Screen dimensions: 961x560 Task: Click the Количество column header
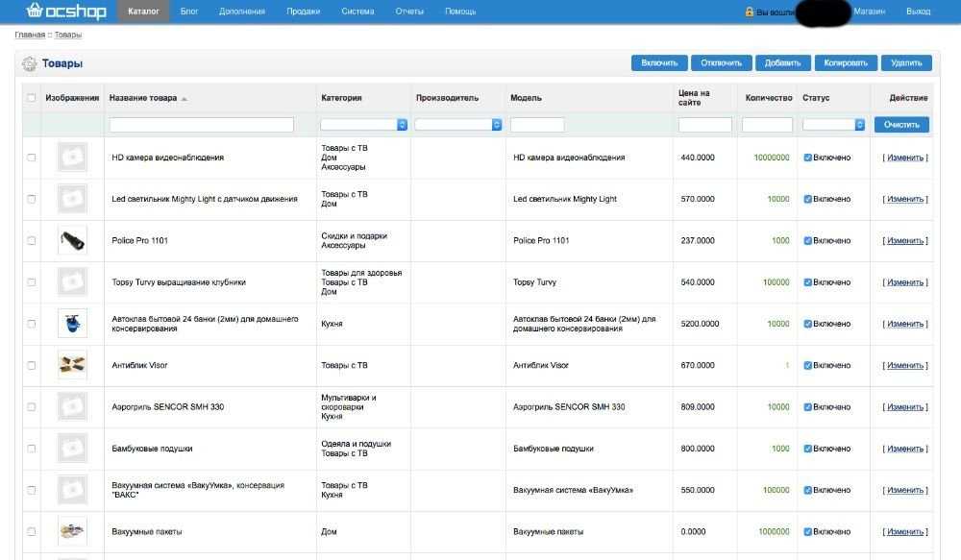pyautogui.click(x=769, y=98)
